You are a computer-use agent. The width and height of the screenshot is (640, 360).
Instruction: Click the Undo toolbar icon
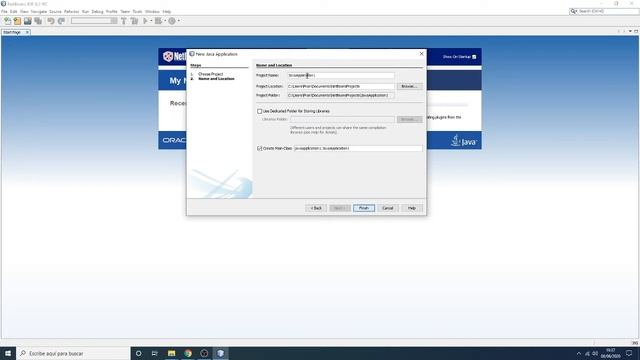tap(51, 21)
